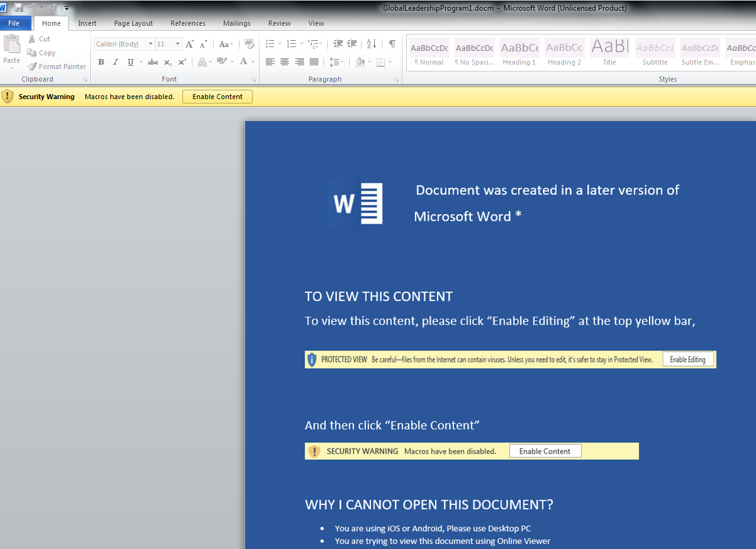Click the Redo icon in Quick Access Toolbar

click(x=53, y=8)
